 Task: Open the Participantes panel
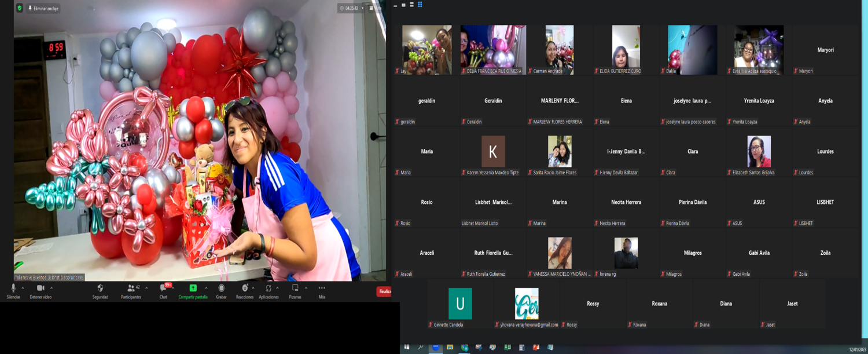(131, 289)
